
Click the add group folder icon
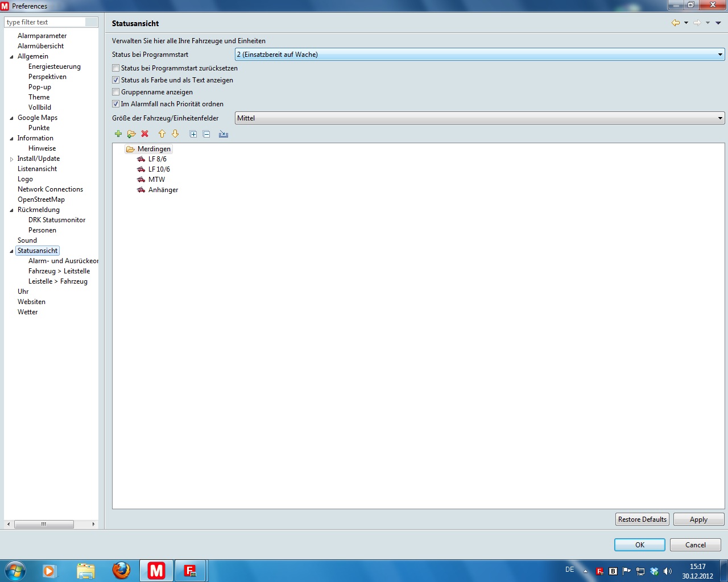coord(131,134)
